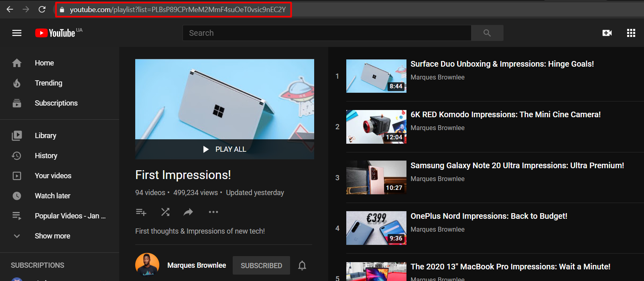Open 6K RED Komodo Impressions title
This screenshot has height=281, width=644.
tap(506, 114)
